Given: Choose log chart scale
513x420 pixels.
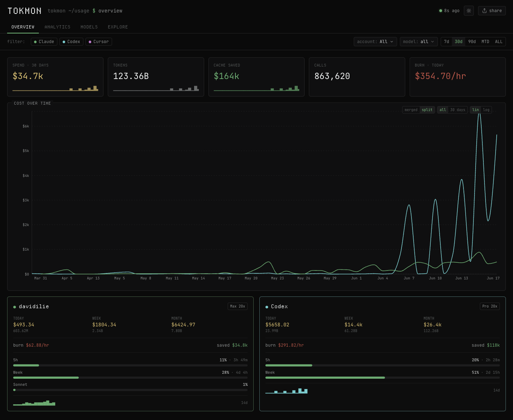Looking at the screenshot, I should (486, 110).
